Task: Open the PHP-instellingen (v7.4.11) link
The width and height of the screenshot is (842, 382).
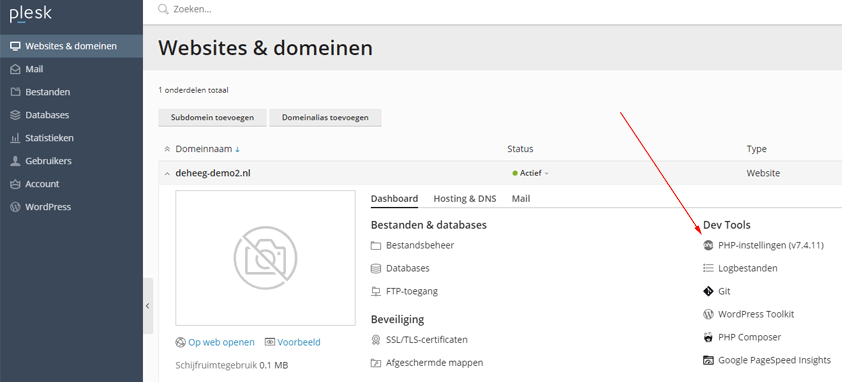Action: click(771, 246)
